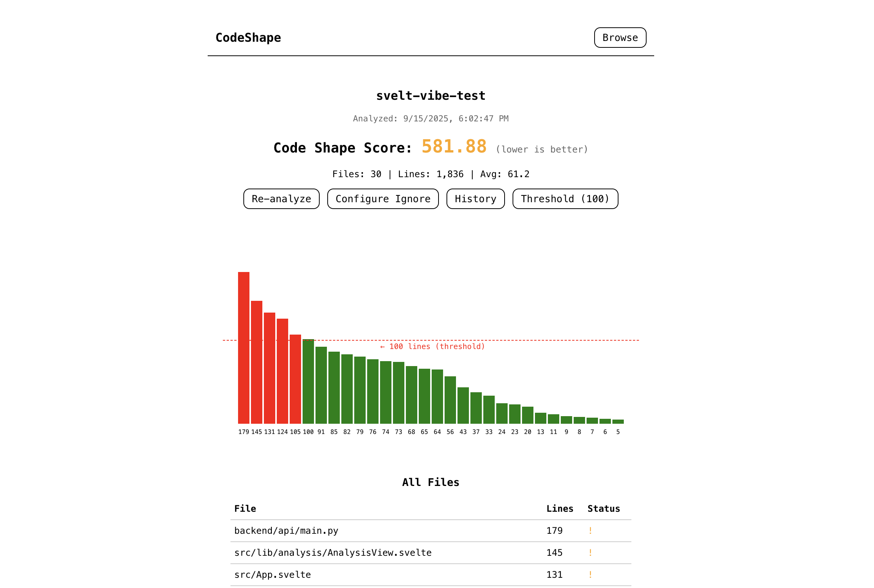The width and height of the screenshot is (874, 588).
Task: Click the Browse button
Action: [x=620, y=38]
